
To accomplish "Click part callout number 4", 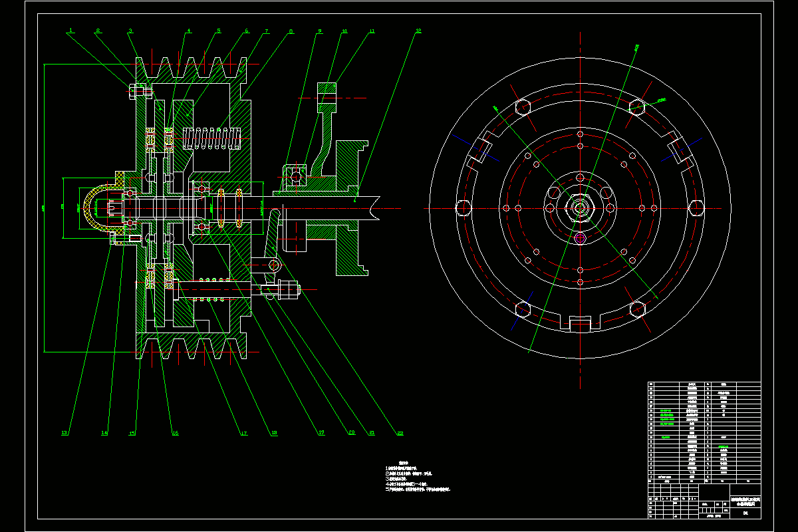I will pyautogui.click(x=188, y=30).
